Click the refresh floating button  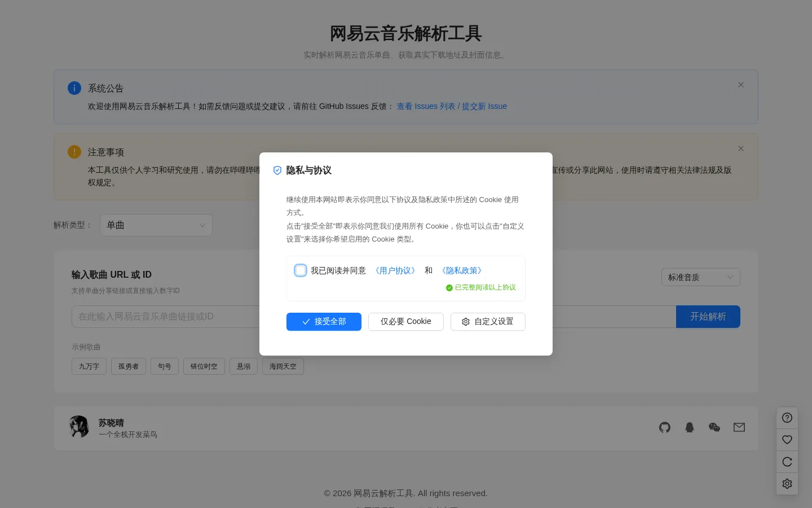point(787,462)
